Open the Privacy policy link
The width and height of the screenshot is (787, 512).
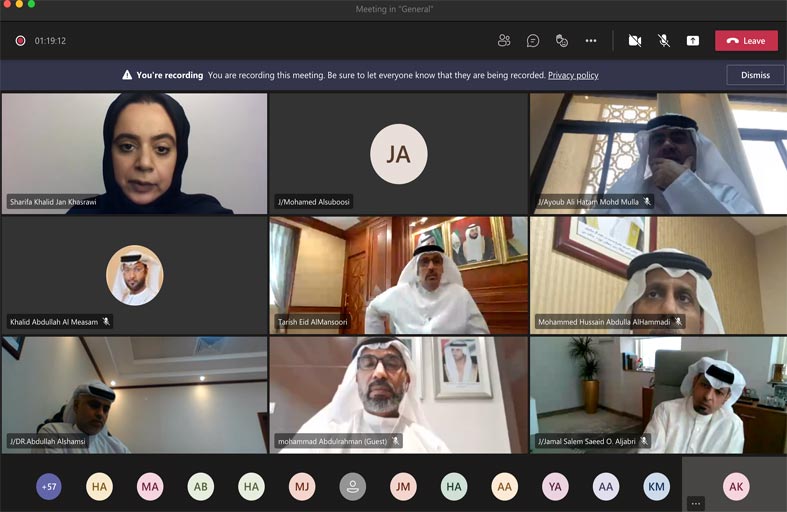(x=573, y=75)
